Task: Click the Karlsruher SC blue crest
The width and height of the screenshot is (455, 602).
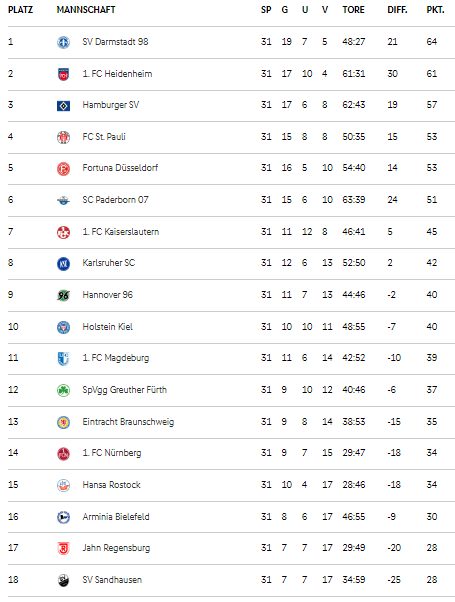Action: (63, 263)
